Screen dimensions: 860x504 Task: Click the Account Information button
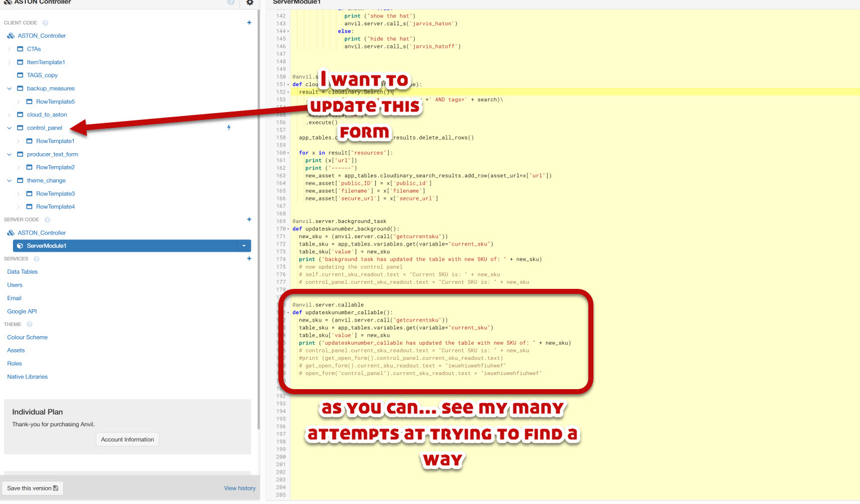click(x=127, y=439)
